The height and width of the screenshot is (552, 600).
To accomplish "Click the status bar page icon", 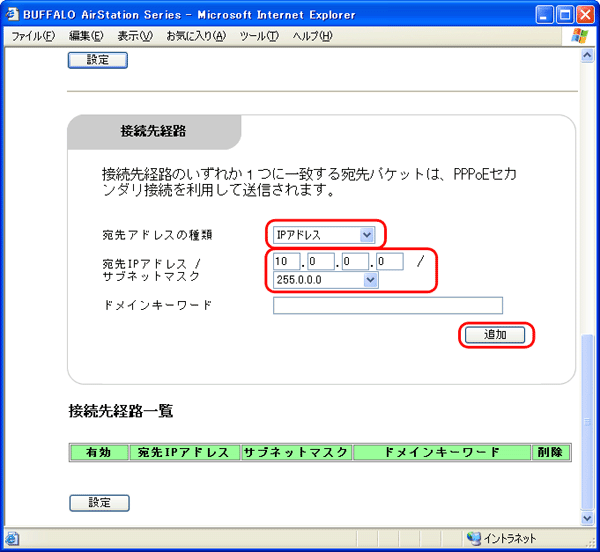I will pyautogui.click(x=12, y=539).
